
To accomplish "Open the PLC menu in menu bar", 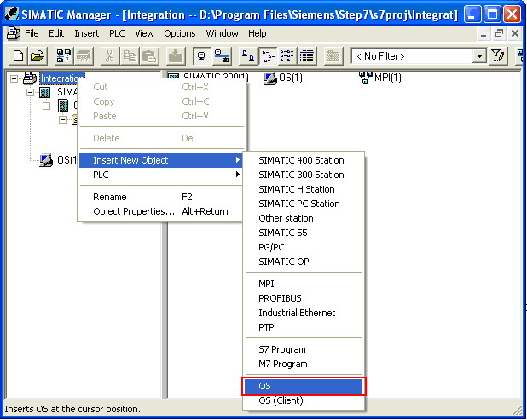I will coord(117,33).
